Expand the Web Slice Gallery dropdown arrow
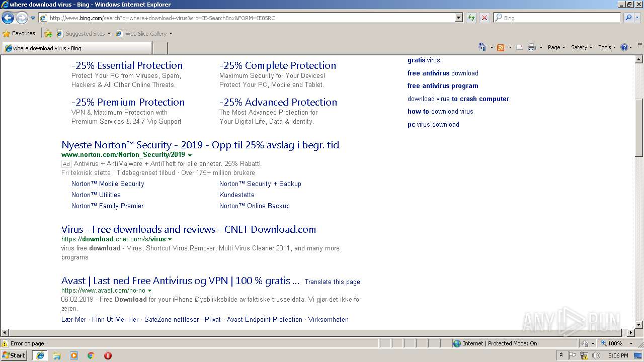 click(x=171, y=34)
